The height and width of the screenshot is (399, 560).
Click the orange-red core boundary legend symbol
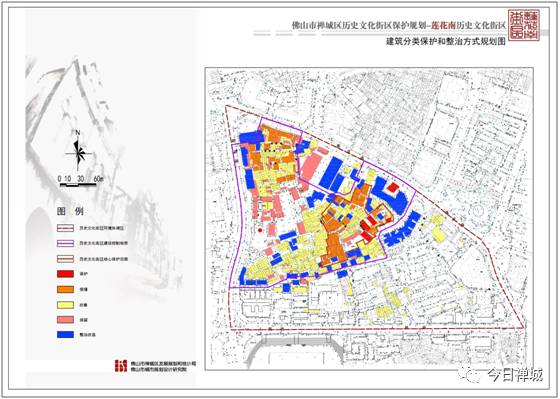(x=65, y=259)
